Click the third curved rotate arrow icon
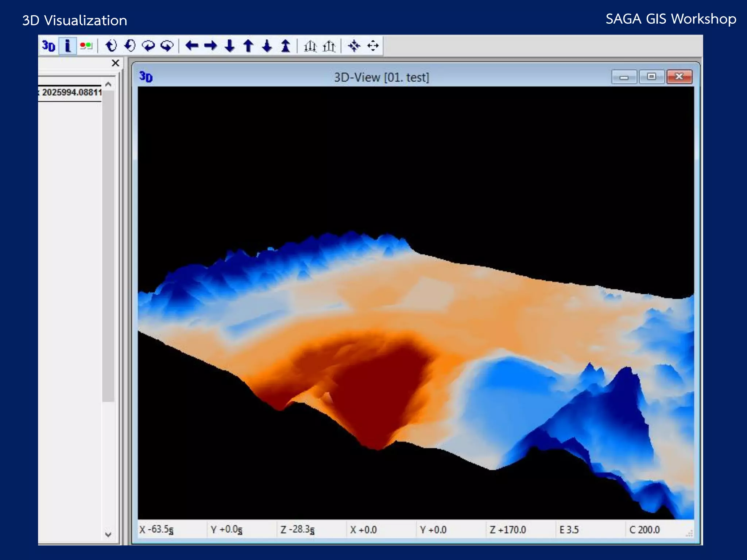Screen dimensions: 747x560 pyautogui.click(x=148, y=46)
